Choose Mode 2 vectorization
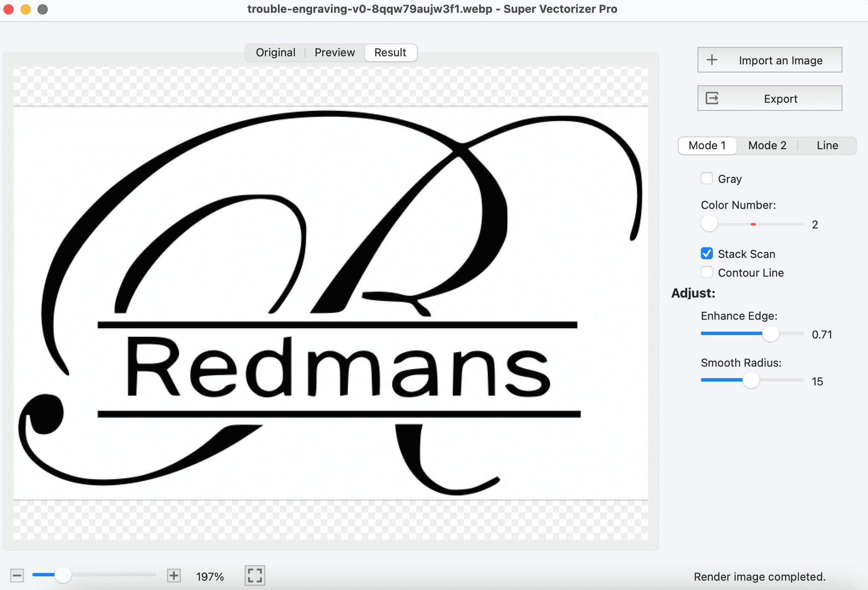This screenshot has height=590, width=868. [x=767, y=145]
